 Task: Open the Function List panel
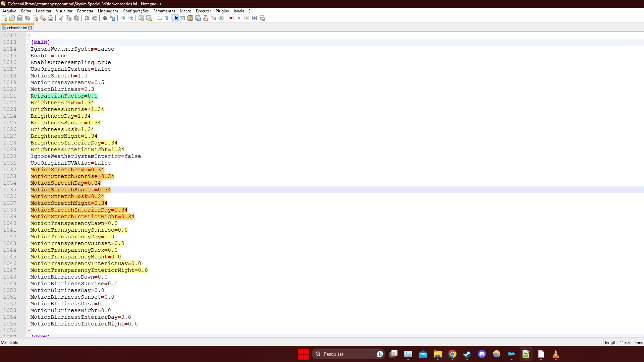click(x=206, y=18)
